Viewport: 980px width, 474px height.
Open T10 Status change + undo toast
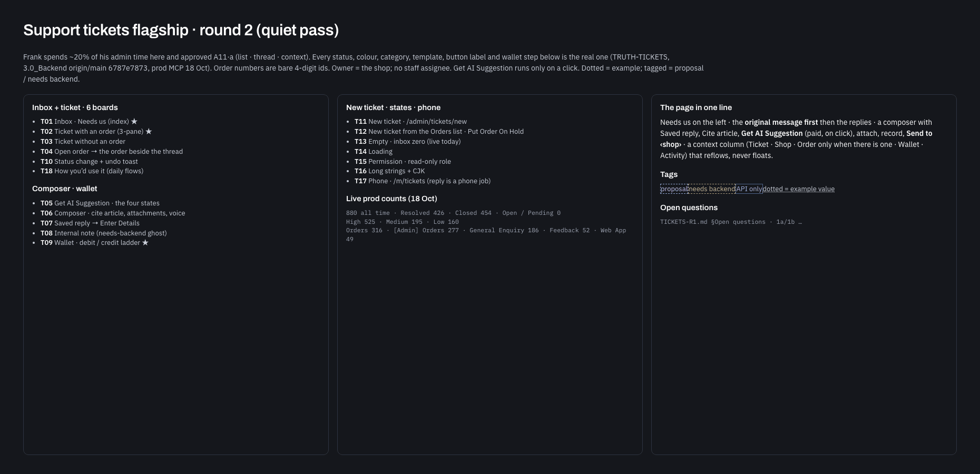point(89,162)
